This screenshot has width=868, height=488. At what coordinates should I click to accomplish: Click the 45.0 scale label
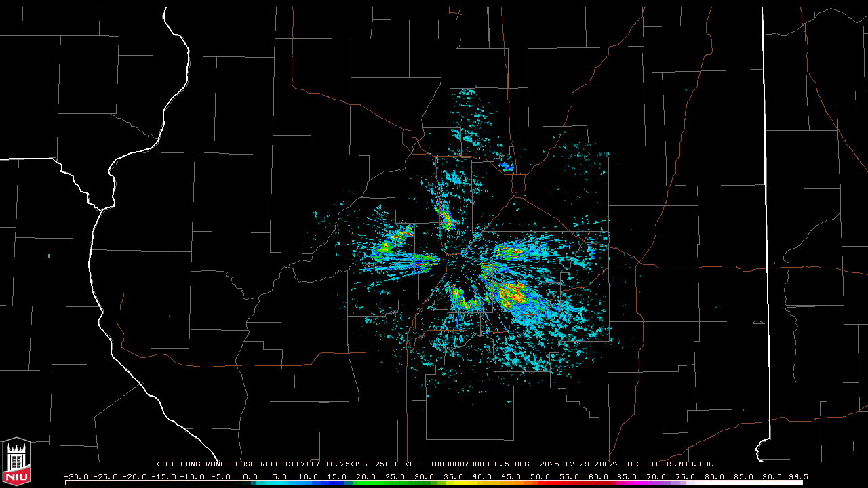512,476
